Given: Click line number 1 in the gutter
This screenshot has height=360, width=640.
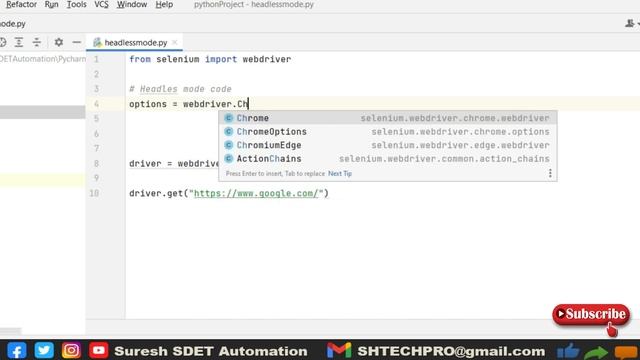Looking at the screenshot, I should [96, 59].
